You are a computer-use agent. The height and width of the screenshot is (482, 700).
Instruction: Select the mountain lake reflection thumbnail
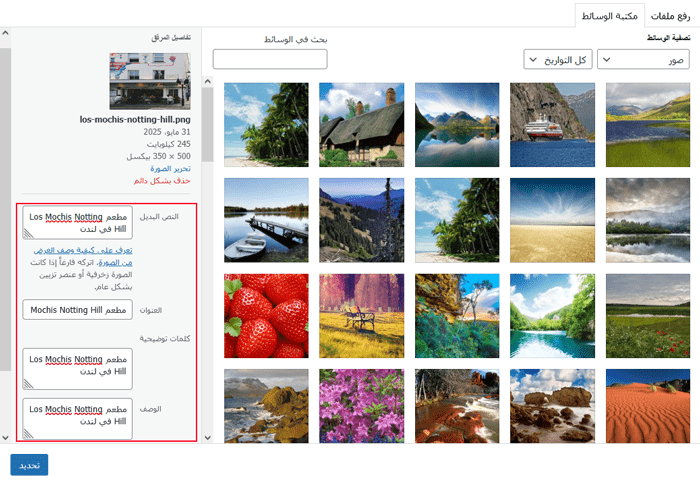457,125
